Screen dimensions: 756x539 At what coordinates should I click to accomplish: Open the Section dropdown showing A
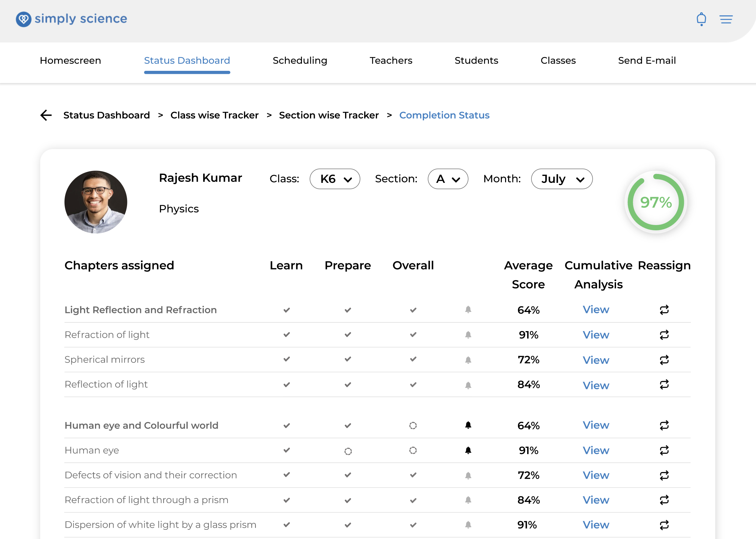[x=448, y=179]
